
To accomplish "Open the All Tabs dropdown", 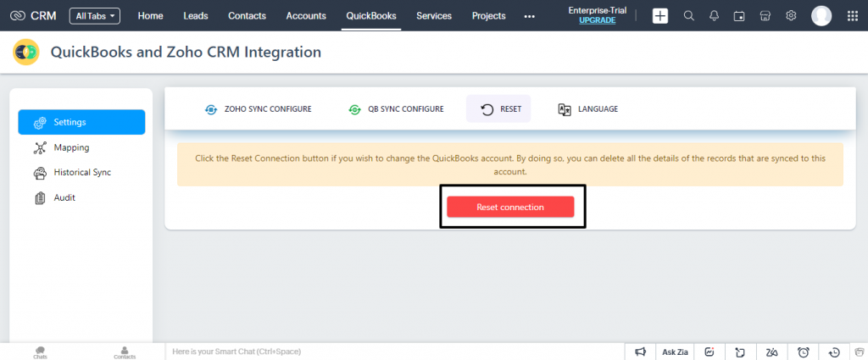I will [x=95, y=15].
